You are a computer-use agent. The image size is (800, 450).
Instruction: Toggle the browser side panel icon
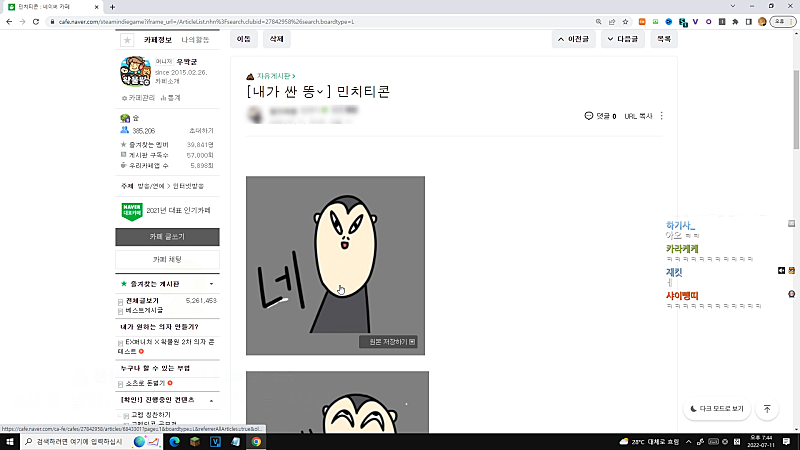(748, 22)
